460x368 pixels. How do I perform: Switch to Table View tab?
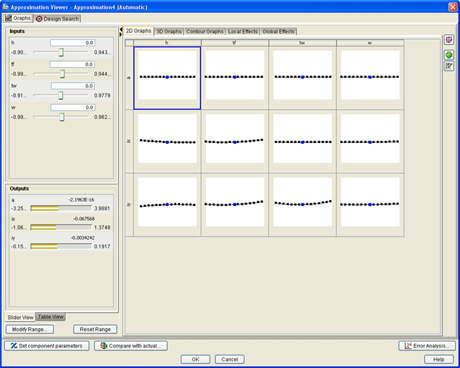[51, 317]
